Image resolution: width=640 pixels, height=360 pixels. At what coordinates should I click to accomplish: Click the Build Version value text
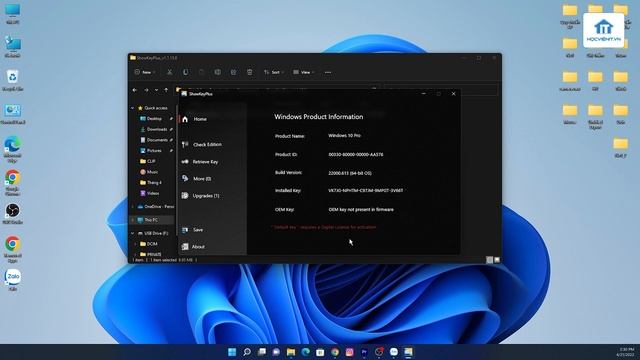[350, 173]
